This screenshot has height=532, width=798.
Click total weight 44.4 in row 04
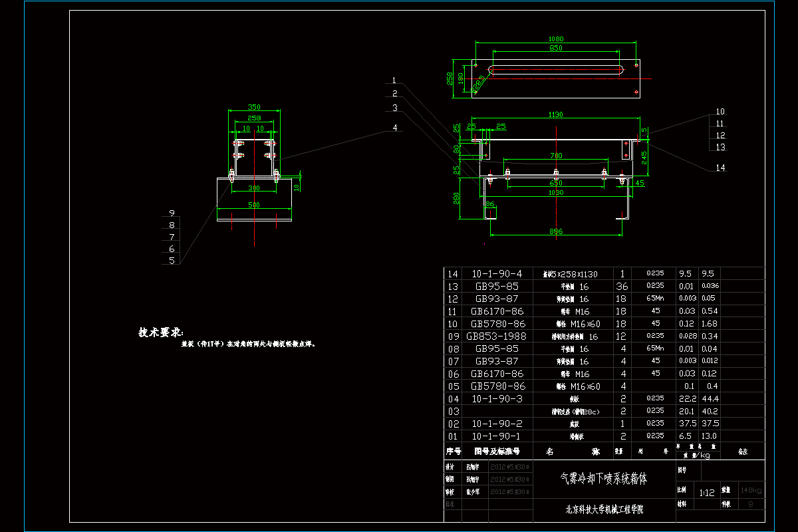click(710, 398)
